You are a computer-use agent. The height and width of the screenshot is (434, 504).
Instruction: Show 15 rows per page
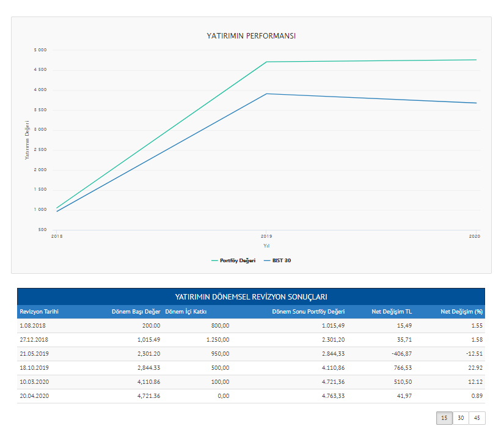pos(444,418)
